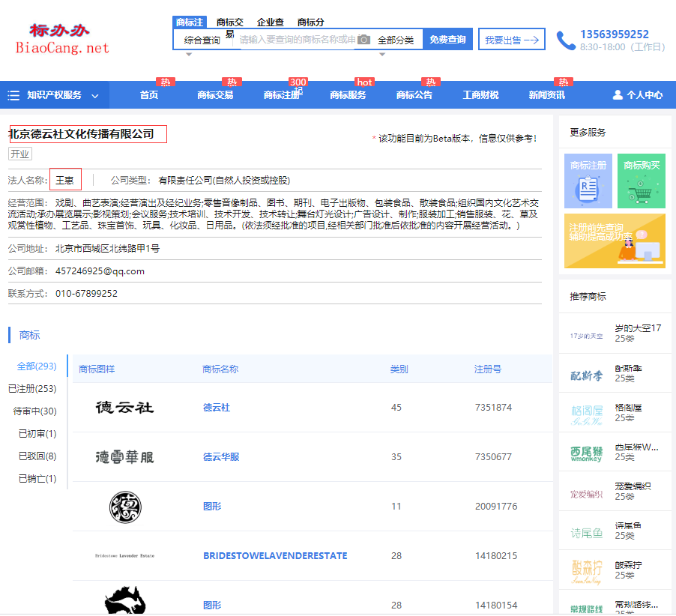This screenshot has height=616, width=676.
Task: Filter trademarks by 已驳回(8)
Action: point(37,456)
